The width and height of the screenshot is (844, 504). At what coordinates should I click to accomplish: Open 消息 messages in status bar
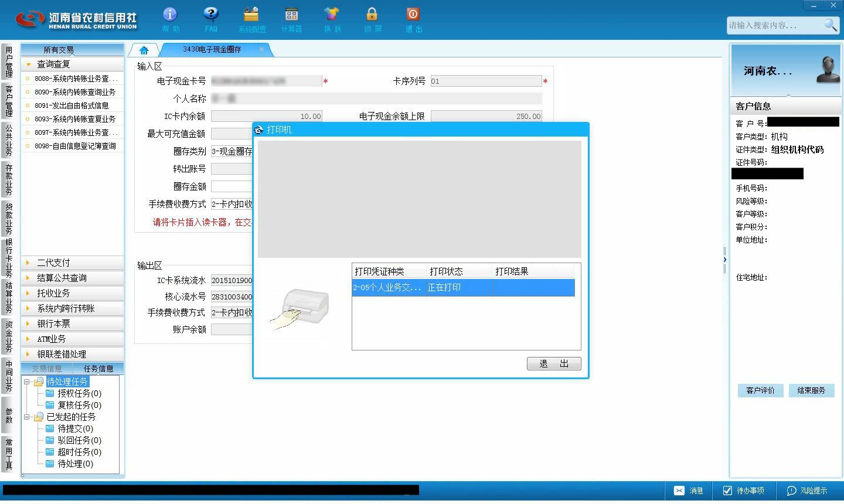point(689,491)
